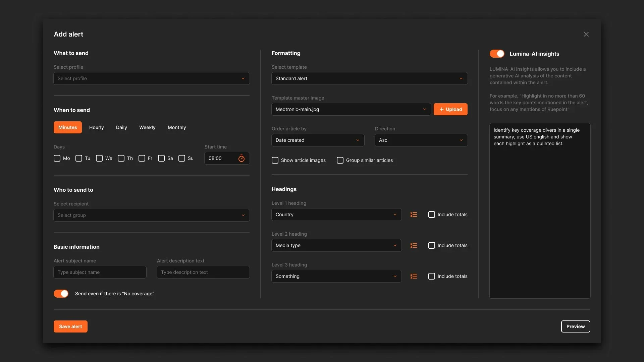Check the Show article images box
Viewport: 644px width, 362px height.
tap(275, 160)
